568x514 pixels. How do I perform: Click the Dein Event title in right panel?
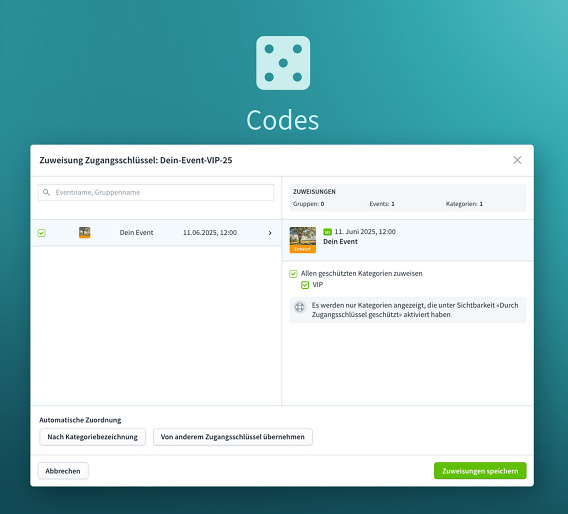click(340, 242)
